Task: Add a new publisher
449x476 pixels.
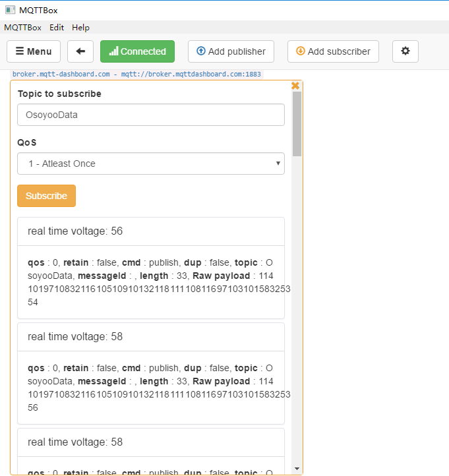Action: coord(231,51)
